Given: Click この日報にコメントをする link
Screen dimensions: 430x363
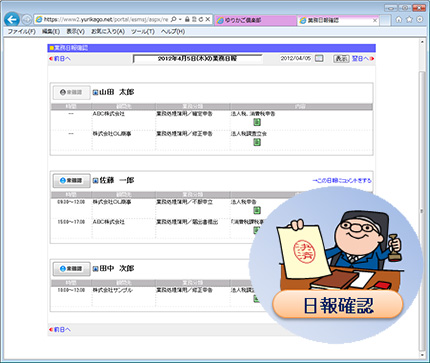Looking at the screenshot, I should (342, 180).
